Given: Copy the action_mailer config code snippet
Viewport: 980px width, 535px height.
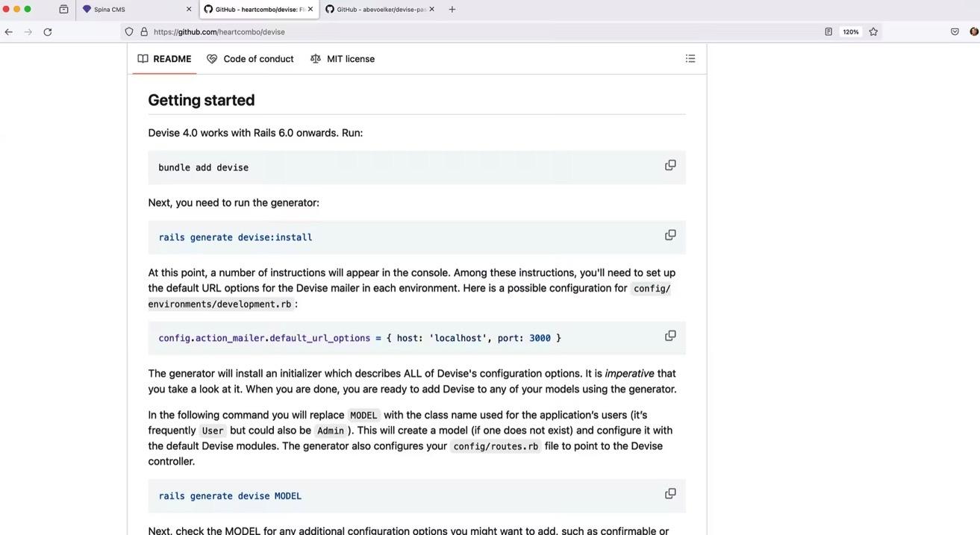Looking at the screenshot, I should point(670,336).
